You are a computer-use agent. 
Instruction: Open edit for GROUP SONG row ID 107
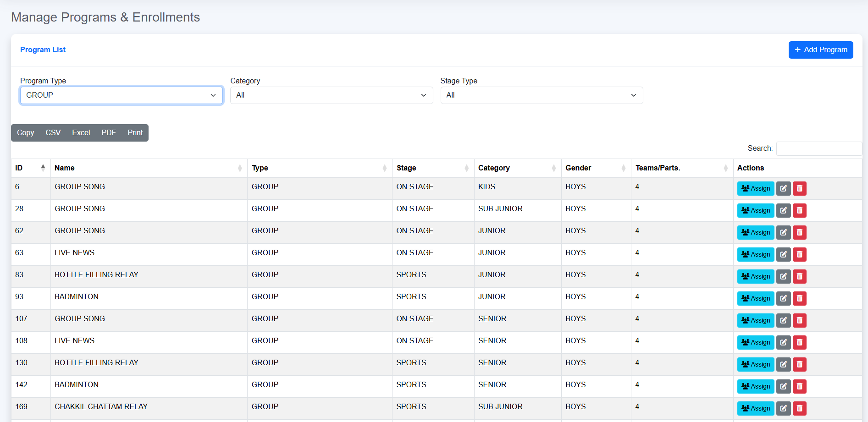(x=783, y=320)
